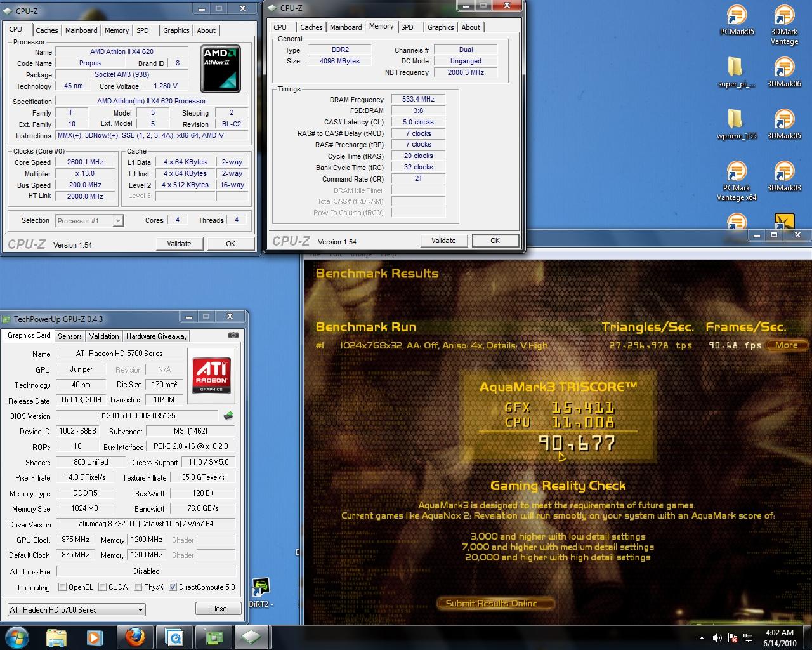This screenshot has width=812, height=650.
Task: Click the network tray icon
Action: coord(748,637)
